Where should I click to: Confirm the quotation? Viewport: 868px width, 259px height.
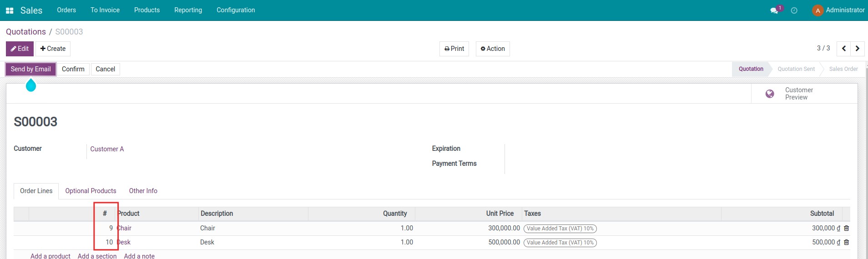[x=73, y=69]
